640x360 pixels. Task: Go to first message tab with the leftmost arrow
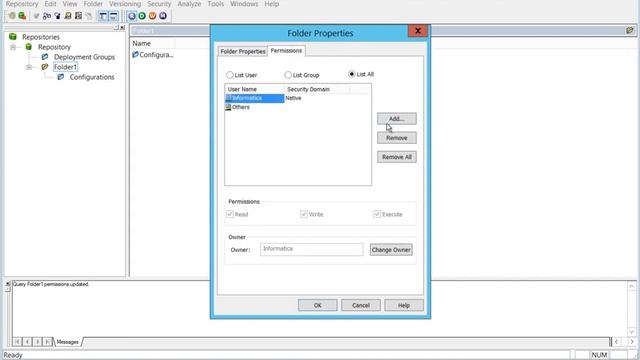pyautogui.click(x=17, y=341)
